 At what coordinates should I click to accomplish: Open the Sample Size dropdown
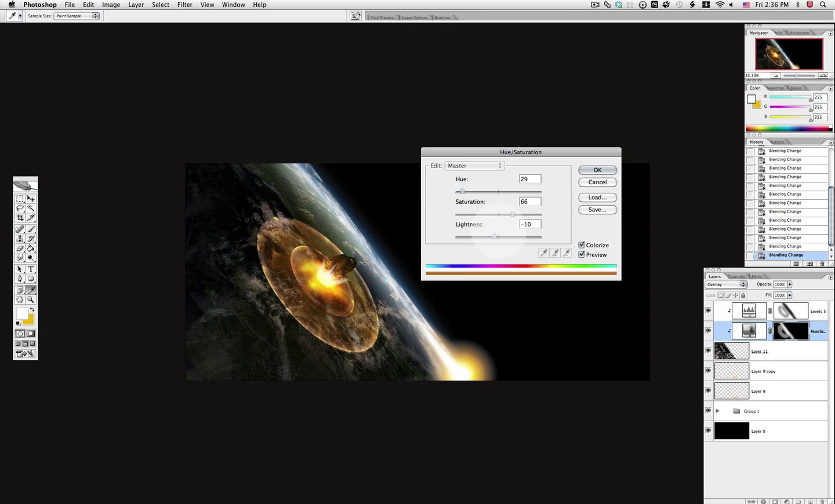pyautogui.click(x=77, y=16)
